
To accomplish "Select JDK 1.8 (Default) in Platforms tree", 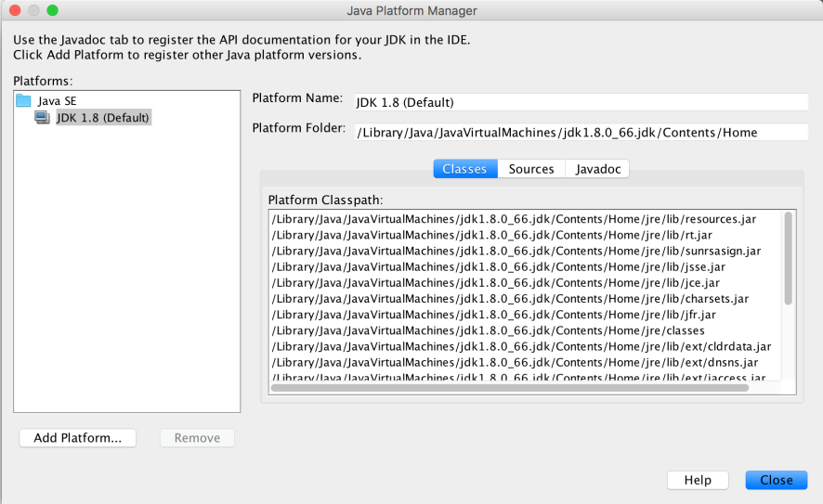I will (x=103, y=118).
